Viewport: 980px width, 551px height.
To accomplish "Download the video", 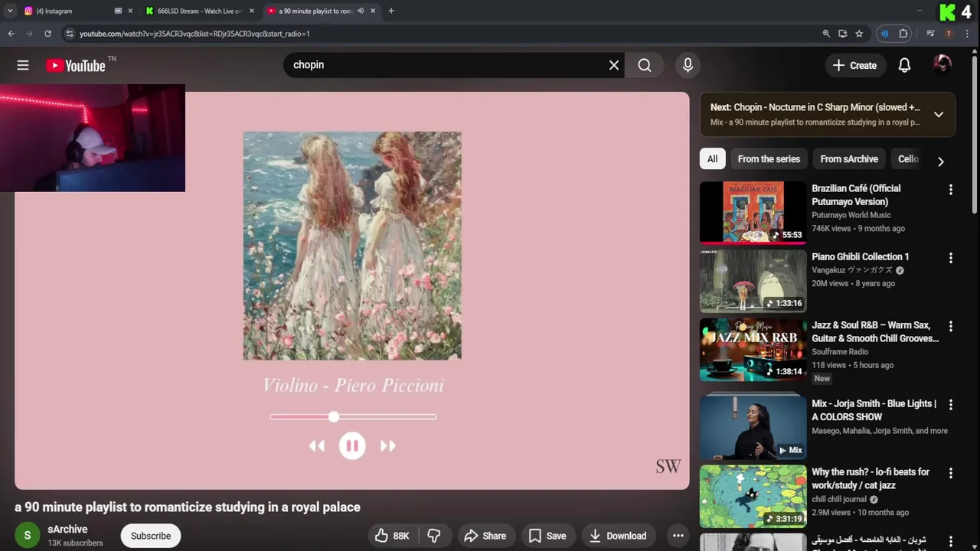I will click(618, 536).
